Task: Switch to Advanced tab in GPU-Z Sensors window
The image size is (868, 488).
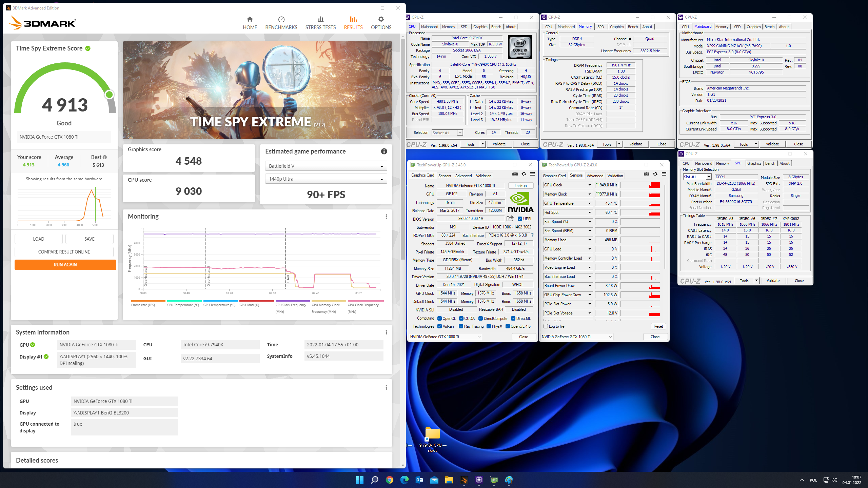Action: (x=595, y=176)
